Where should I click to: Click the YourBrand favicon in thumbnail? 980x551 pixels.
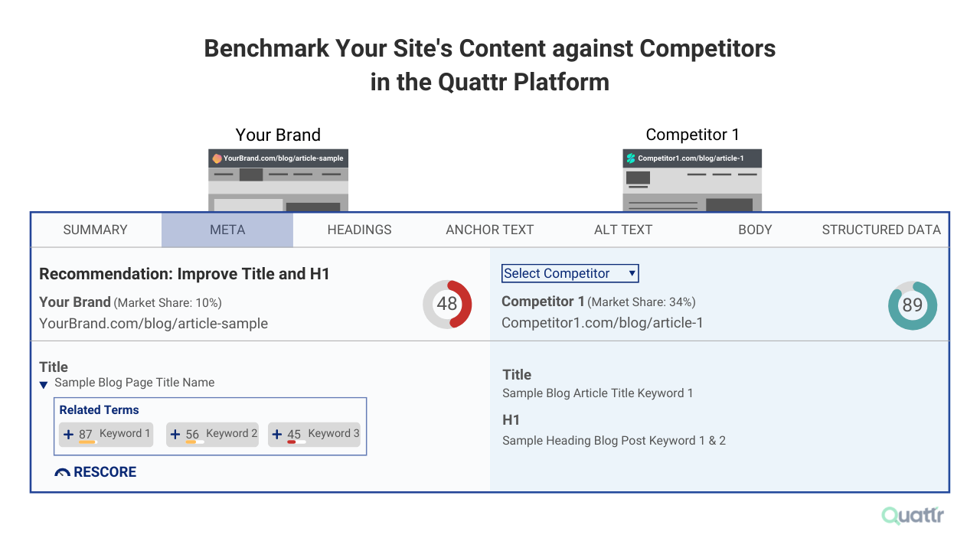pyautogui.click(x=217, y=158)
